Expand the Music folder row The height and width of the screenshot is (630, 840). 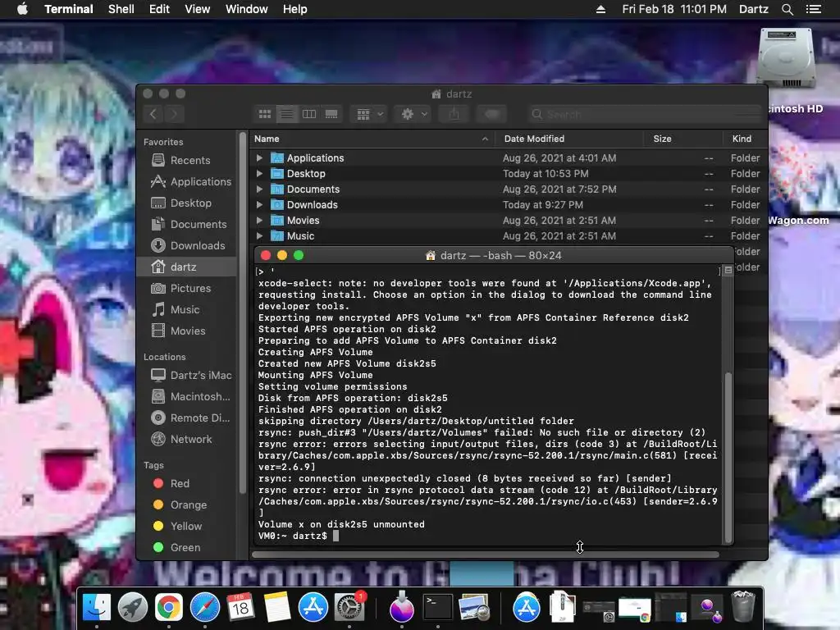(x=259, y=235)
